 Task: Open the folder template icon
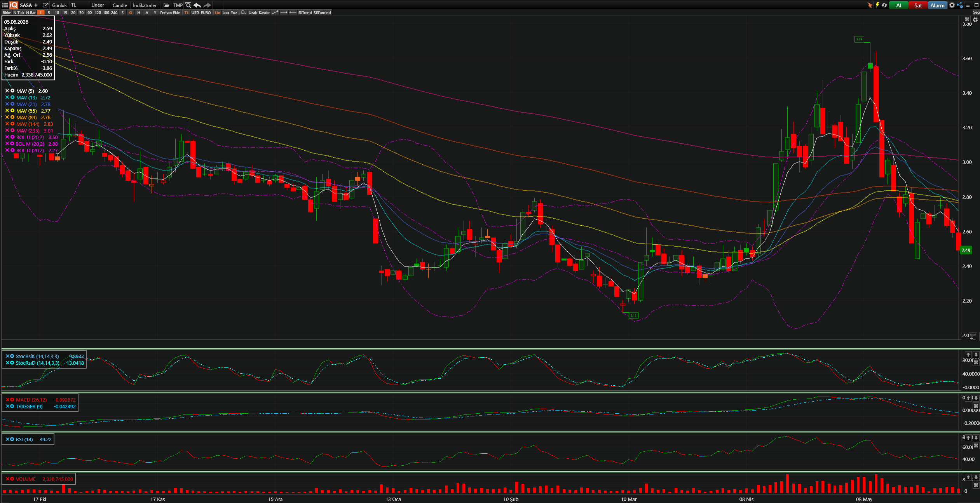[166, 5]
